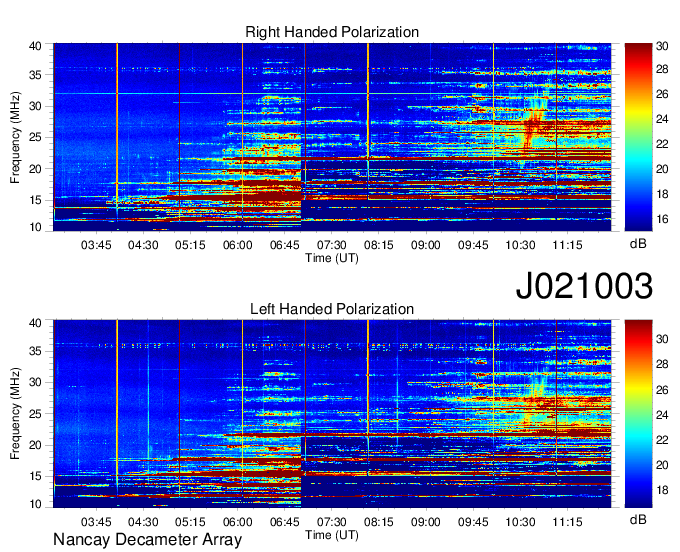This screenshot has height=552, width=680.
Task: Click the "05:15" time tick of the Left Handed plot
Action: (190, 522)
